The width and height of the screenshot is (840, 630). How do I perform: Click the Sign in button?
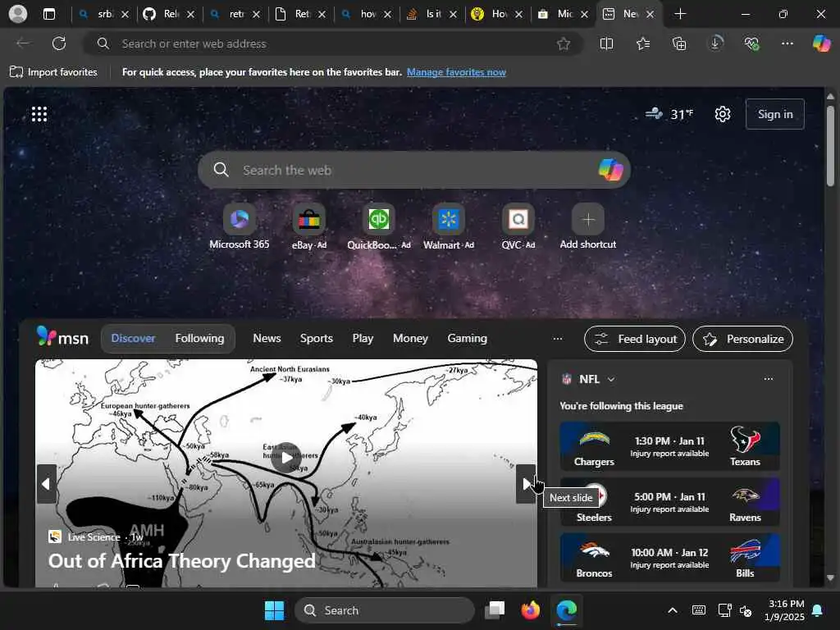coord(774,114)
